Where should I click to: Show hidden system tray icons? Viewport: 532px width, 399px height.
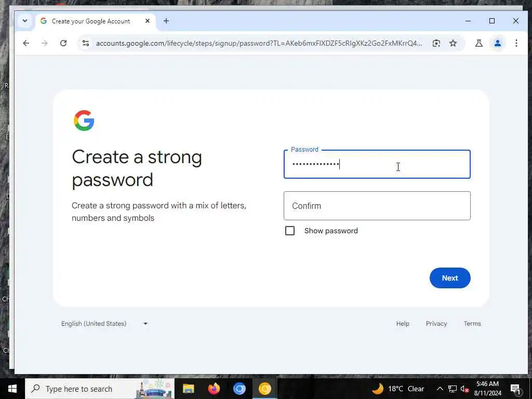point(440,389)
